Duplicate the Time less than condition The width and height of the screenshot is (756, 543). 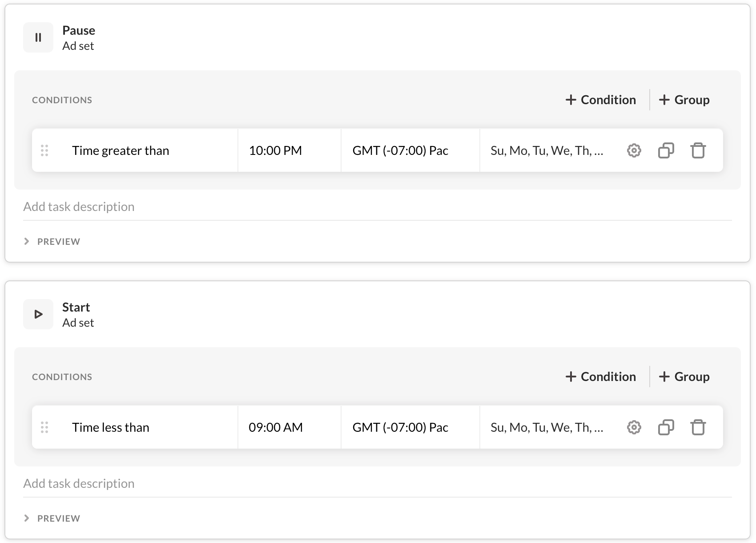pos(666,427)
